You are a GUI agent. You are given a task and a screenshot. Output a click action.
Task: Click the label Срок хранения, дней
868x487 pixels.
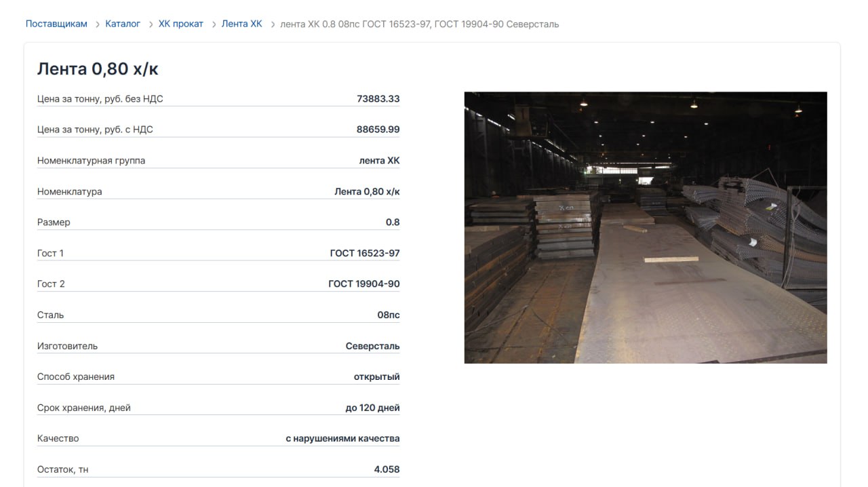pyautogui.click(x=84, y=408)
